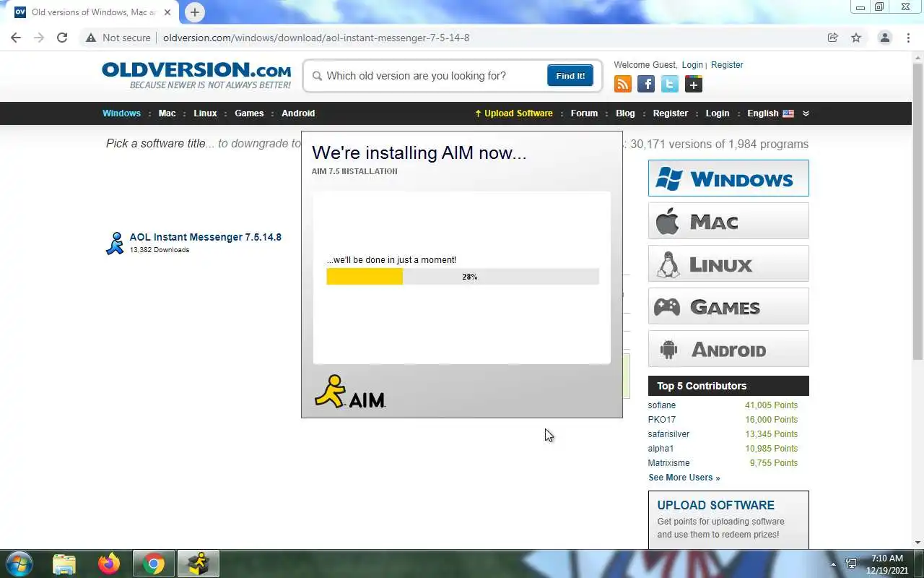This screenshot has height=578, width=924.
Task: Click the AOL Instant Messenger running man icon
Action: point(115,243)
